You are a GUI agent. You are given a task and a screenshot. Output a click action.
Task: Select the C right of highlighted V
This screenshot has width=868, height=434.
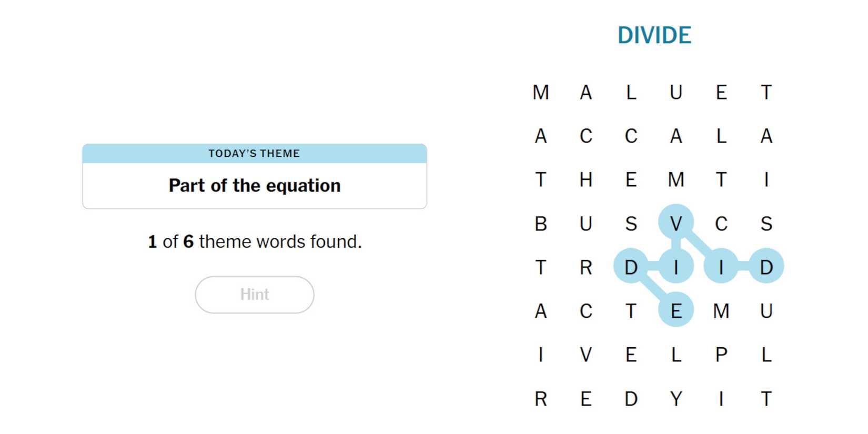(721, 224)
